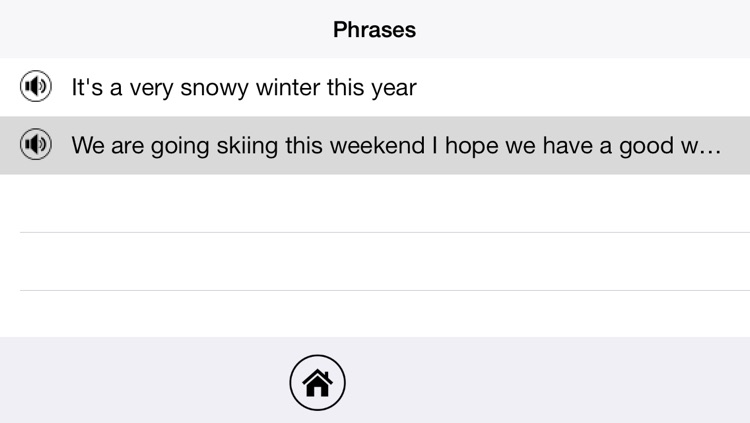Play audio for the skiing weekend phrase
Image resolution: width=750 pixels, height=423 pixels.
coord(36,144)
